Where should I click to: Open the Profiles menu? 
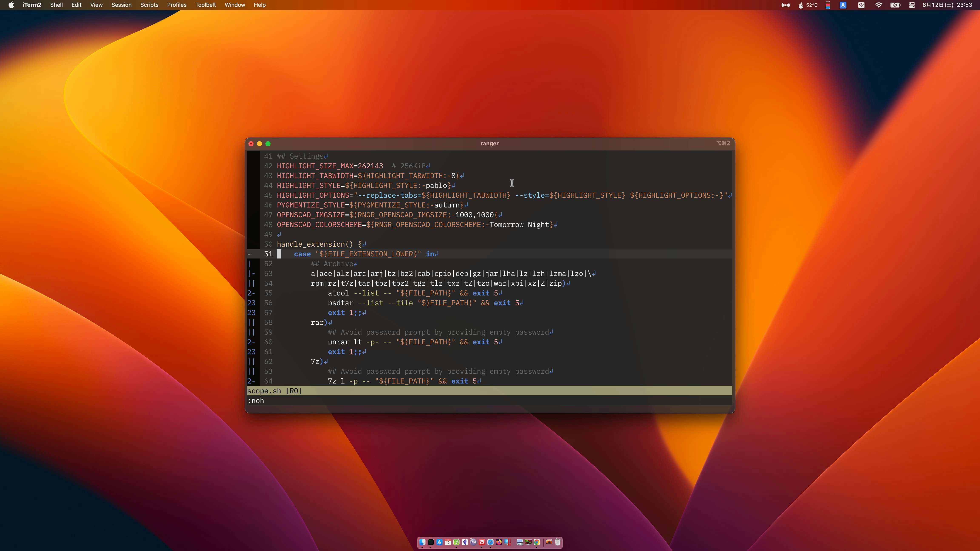[x=177, y=5]
